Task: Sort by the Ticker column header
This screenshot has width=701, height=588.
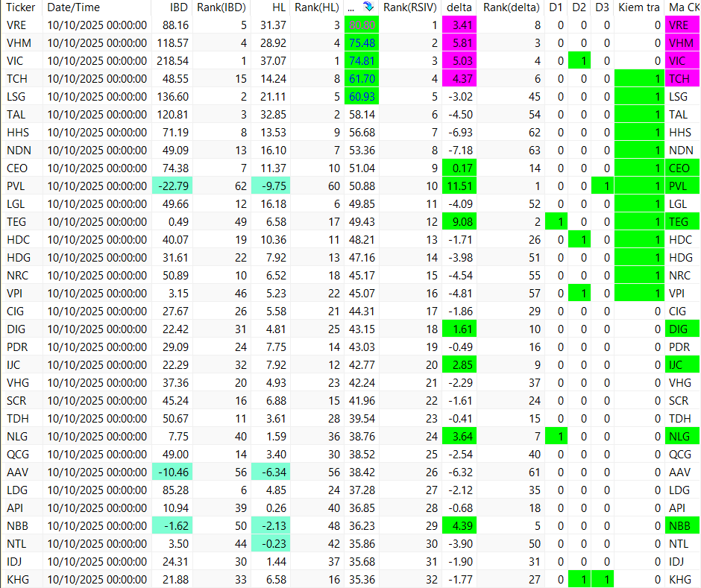Action: pos(21,7)
